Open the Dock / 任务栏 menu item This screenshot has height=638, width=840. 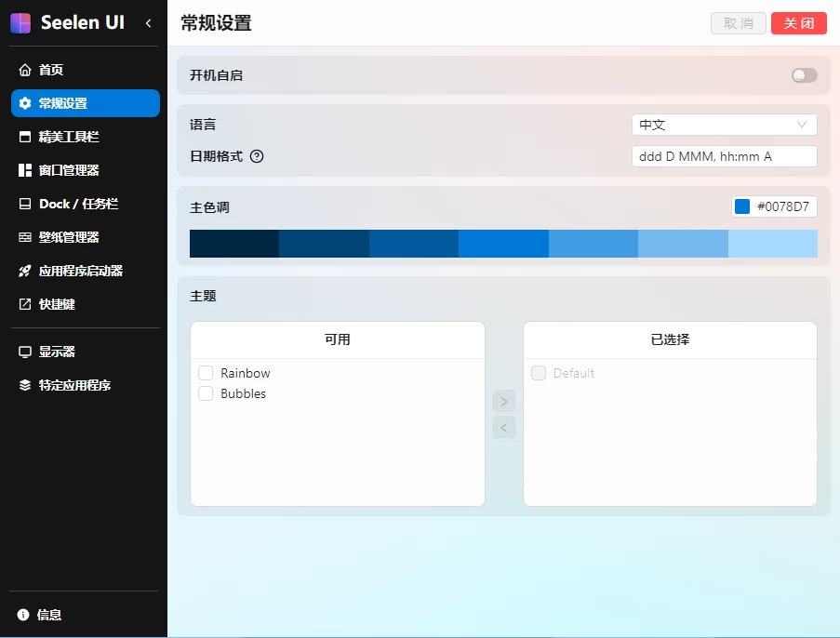pos(78,204)
